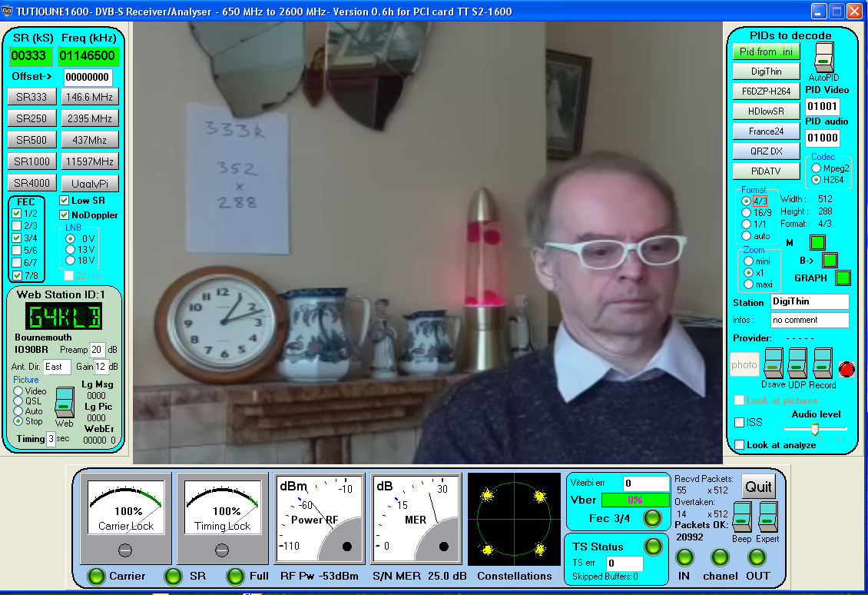Screen dimensions: 868x595
Task: Click the Record switch icon
Action: [823, 363]
